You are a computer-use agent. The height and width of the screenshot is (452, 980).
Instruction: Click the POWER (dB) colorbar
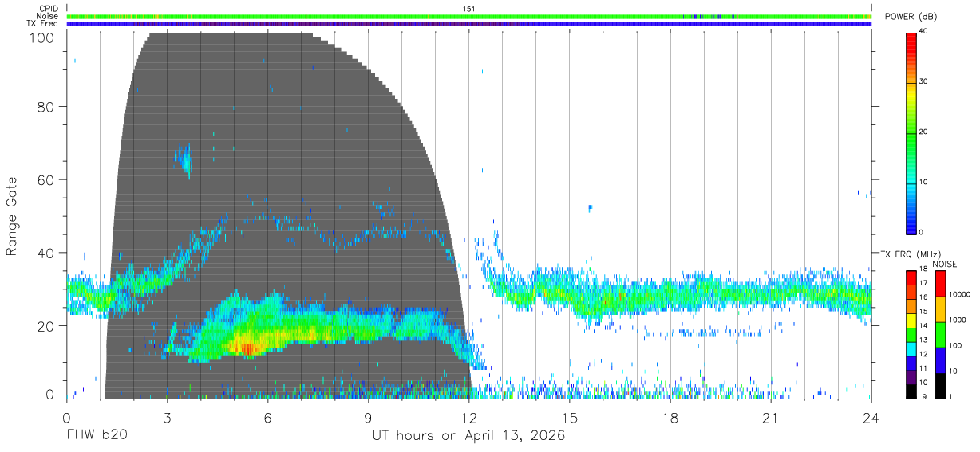[911, 132]
